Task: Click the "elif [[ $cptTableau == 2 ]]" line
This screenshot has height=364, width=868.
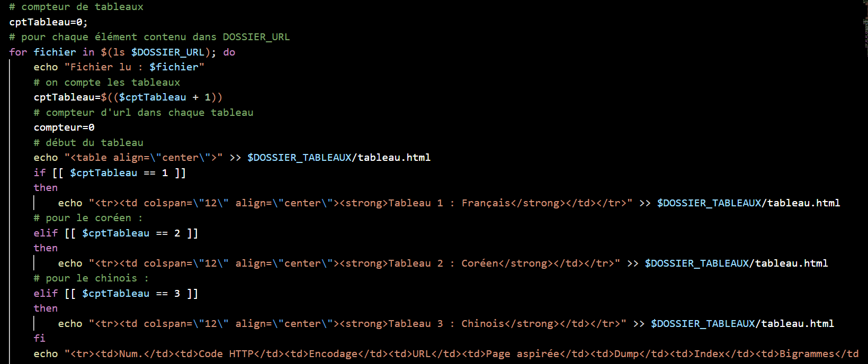Action: click(x=116, y=233)
